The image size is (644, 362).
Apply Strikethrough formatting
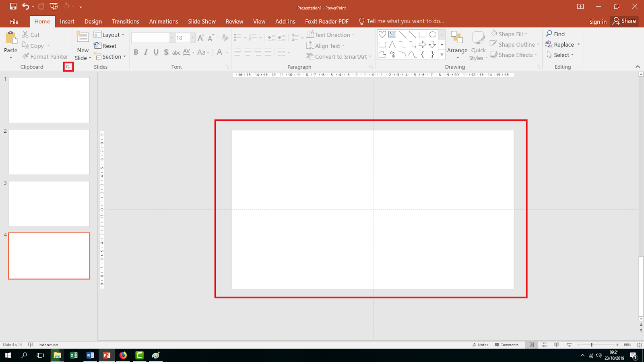(176, 52)
